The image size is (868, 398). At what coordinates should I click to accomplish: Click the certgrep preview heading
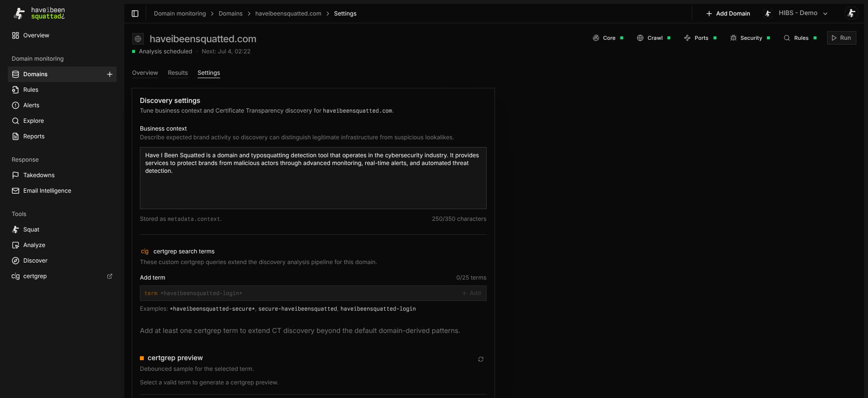(175, 358)
